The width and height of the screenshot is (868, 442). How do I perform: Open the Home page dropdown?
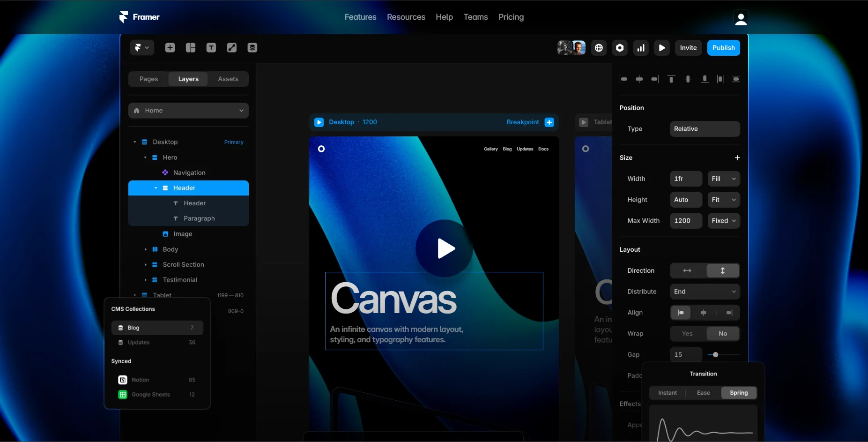[x=188, y=110]
